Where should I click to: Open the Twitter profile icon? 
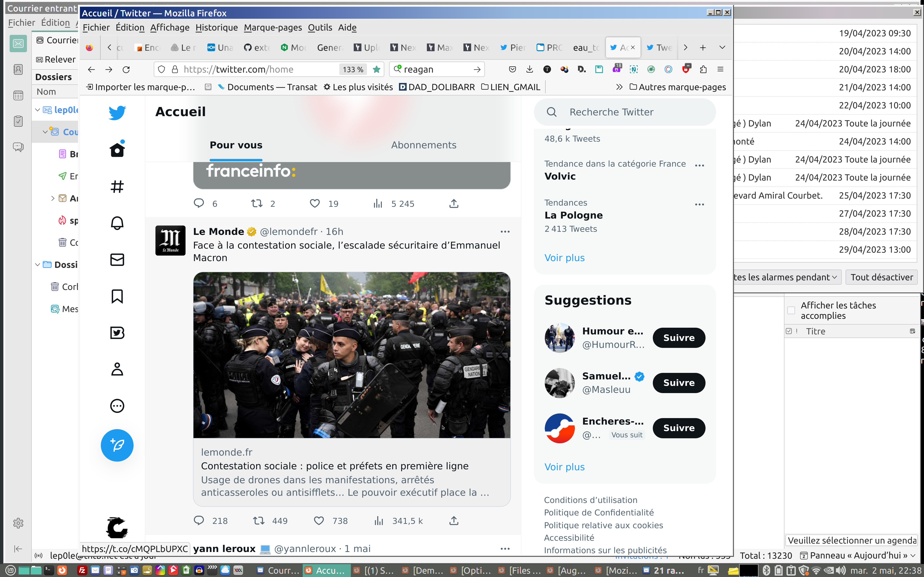pyautogui.click(x=117, y=370)
